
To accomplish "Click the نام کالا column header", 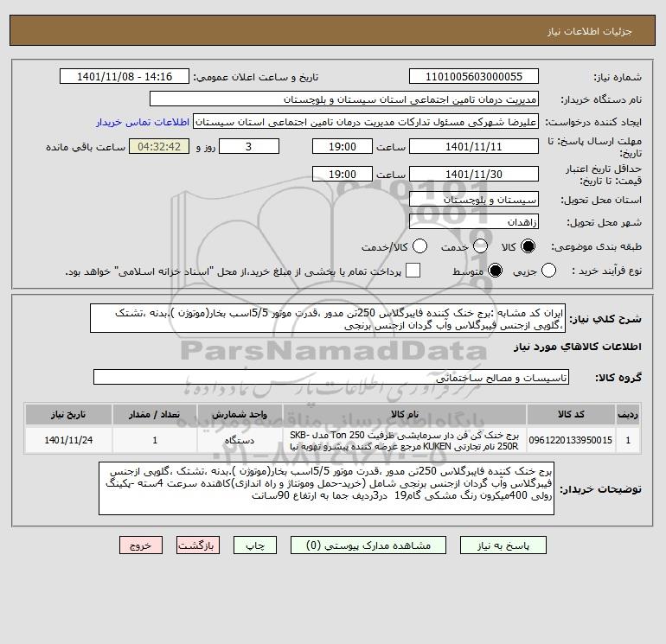I will click(x=405, y=414).
